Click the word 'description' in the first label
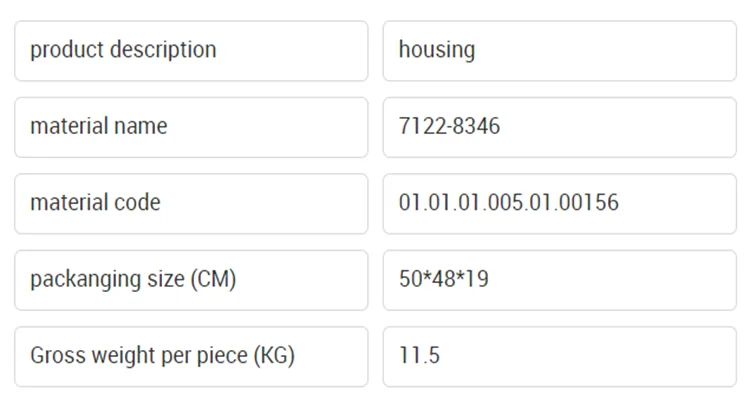 click(x=162, y=50)
